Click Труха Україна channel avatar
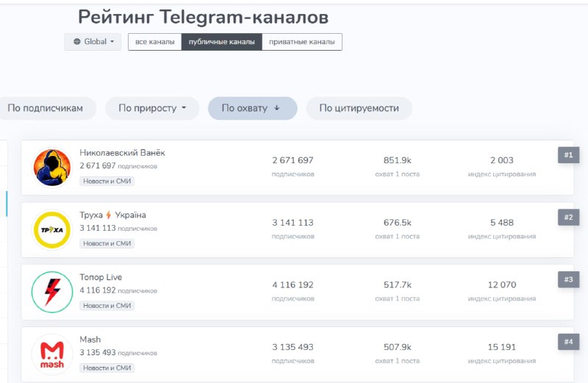 tap(52, 229)
